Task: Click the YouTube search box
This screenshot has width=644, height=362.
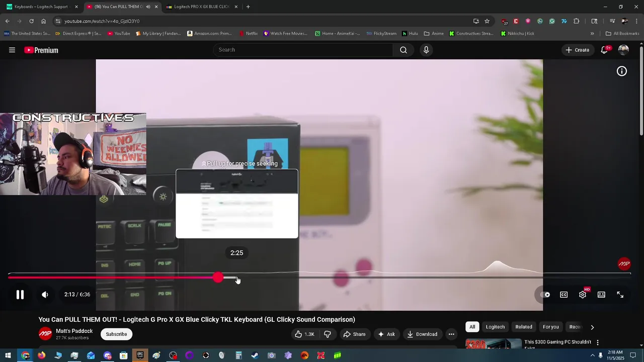Action: (303, 50)
